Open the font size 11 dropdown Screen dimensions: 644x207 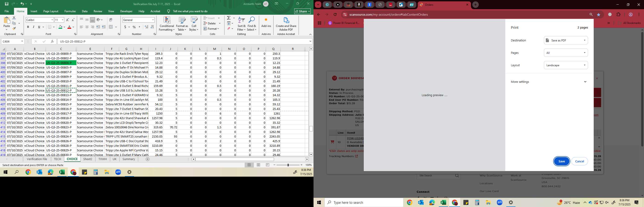pyautogui.click(x=62, y=20)
